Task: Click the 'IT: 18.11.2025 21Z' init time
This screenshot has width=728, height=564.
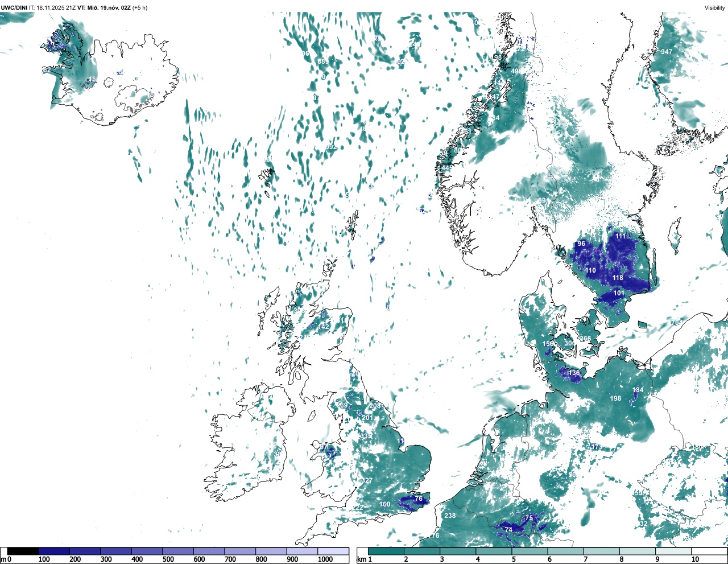Action: (x=52, y=7)
